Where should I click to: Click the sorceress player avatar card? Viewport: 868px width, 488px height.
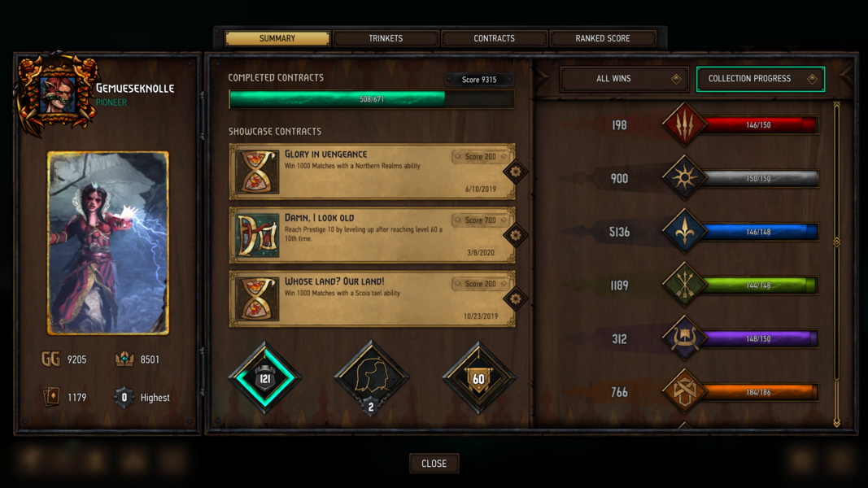point(108,243)
